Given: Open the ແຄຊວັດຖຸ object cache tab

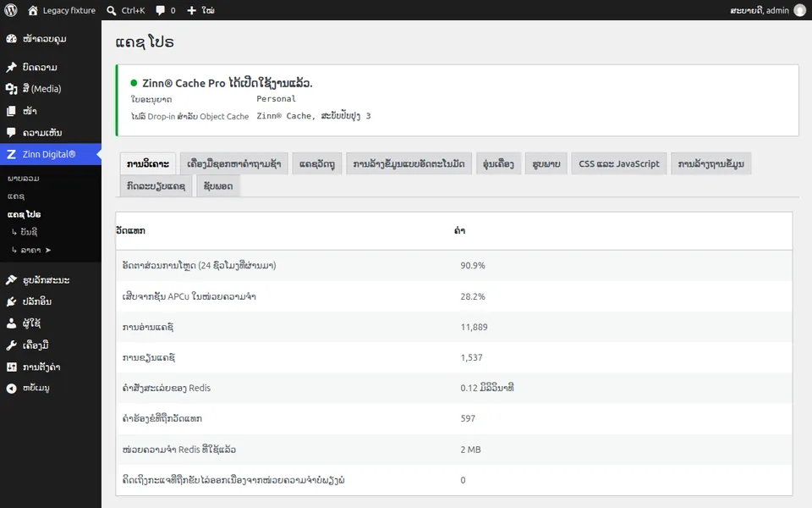Looking at the screenshot, I should (317, 163).
